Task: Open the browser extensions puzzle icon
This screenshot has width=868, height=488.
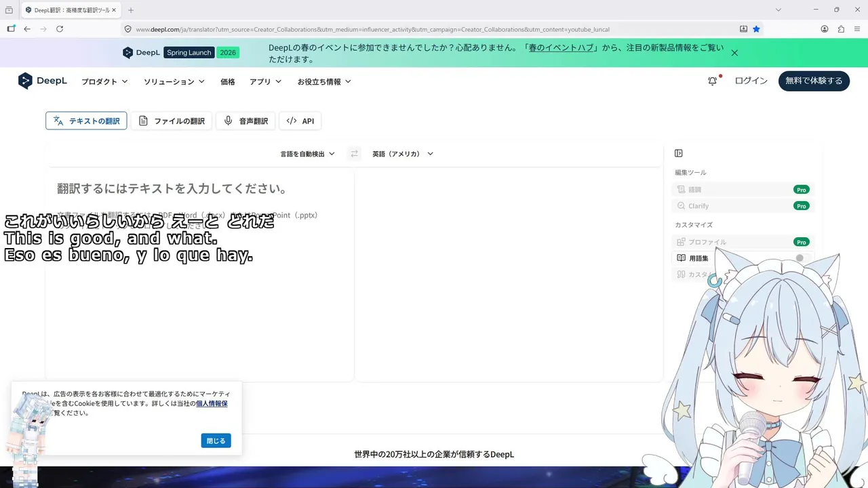Action: [x=841, y=29]
